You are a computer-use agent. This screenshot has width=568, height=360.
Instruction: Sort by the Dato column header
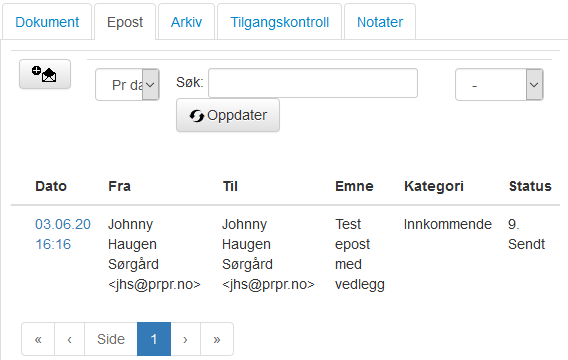(51, 186)
